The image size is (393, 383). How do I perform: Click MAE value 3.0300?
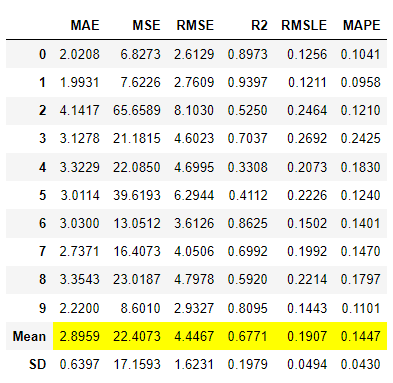click(79, 223)
